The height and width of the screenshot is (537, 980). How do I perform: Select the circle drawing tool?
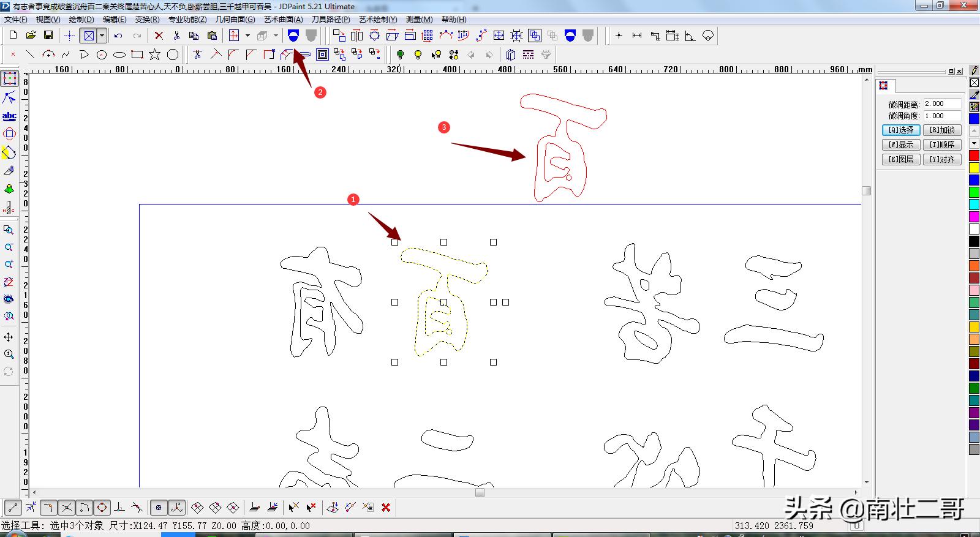click(x=102, y=54)
